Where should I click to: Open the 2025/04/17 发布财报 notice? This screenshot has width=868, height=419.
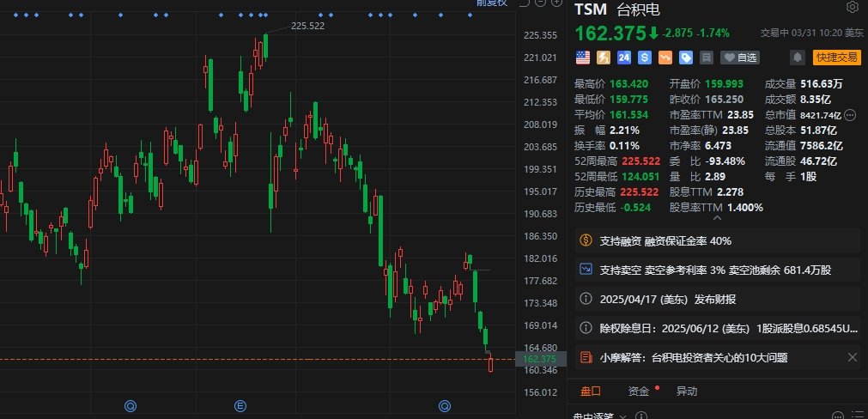click(x=718, y=300)
